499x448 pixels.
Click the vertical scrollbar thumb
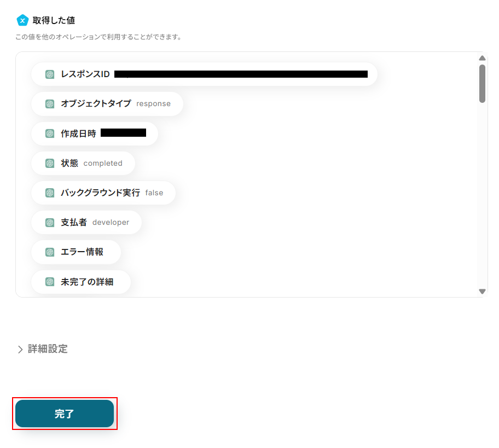tap(482, 84)
